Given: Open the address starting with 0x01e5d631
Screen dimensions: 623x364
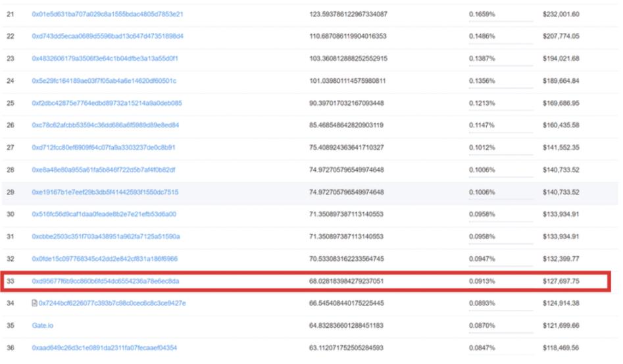Looking at the screenshot, I should coord(107,14).
